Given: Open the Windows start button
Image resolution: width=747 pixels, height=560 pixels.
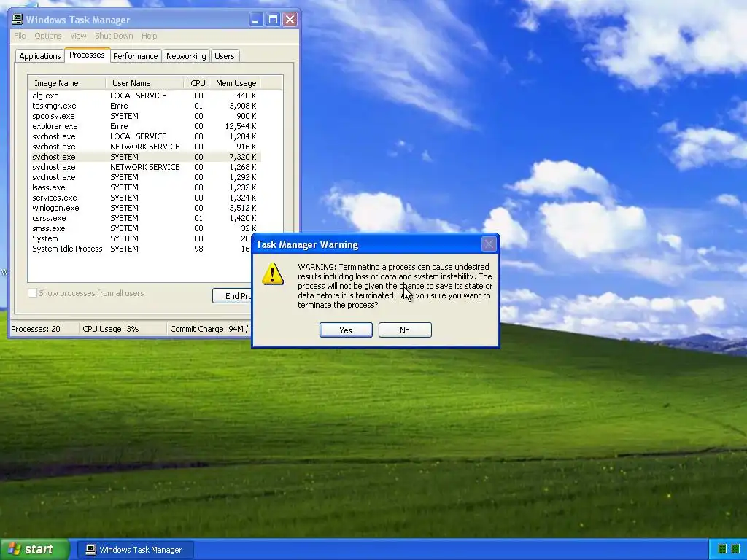Looking at the screenshot, I should point(34,550).
